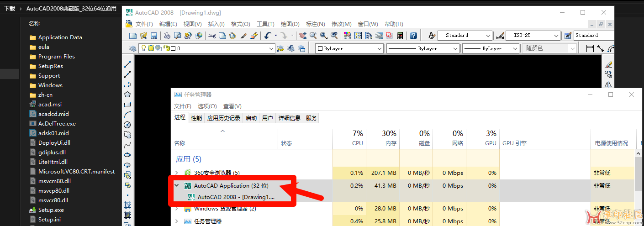
Task: Switch to Task Manager 启动 tab
Action: (251, 118)
